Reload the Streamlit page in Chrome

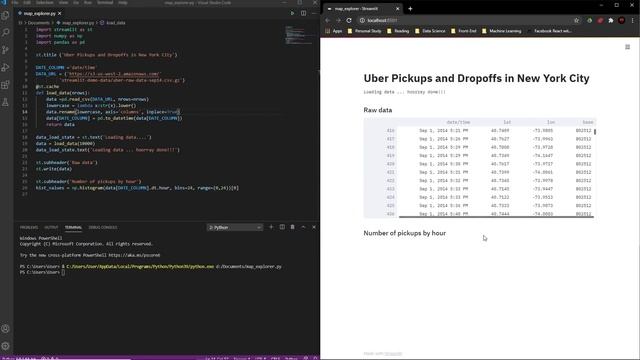[349, 20]
